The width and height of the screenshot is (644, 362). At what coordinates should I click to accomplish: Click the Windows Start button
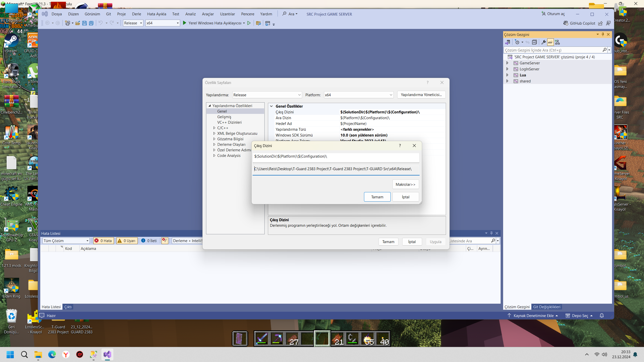(x=10, y=354)
